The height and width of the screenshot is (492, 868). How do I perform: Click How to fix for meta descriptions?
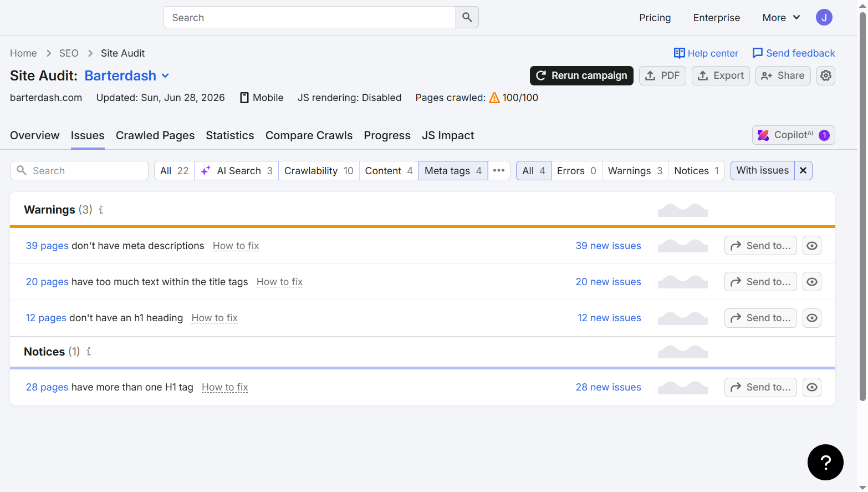(x=236, y=246)
